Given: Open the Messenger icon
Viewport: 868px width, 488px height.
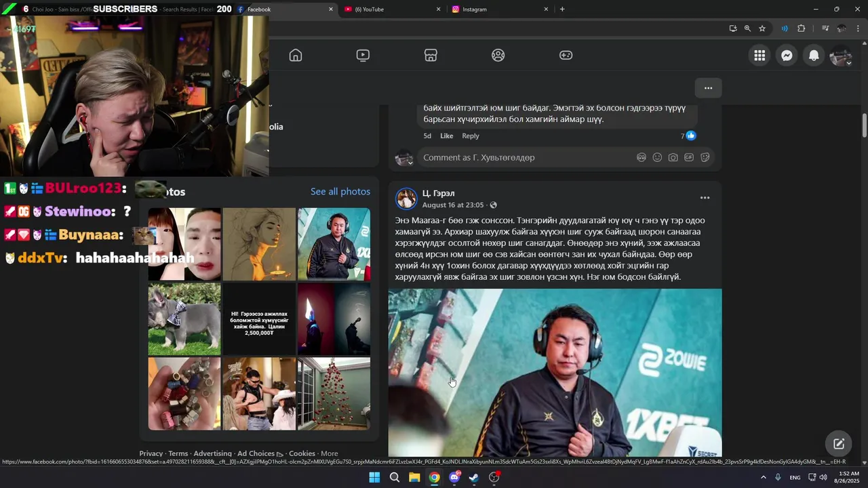Looking at the screenshot, I should [787, 56].
